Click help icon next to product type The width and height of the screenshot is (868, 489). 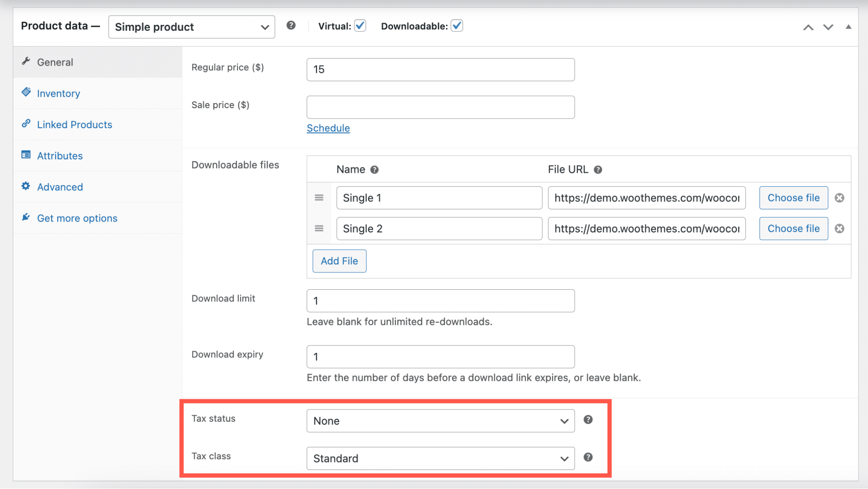(x=291, y=26)
